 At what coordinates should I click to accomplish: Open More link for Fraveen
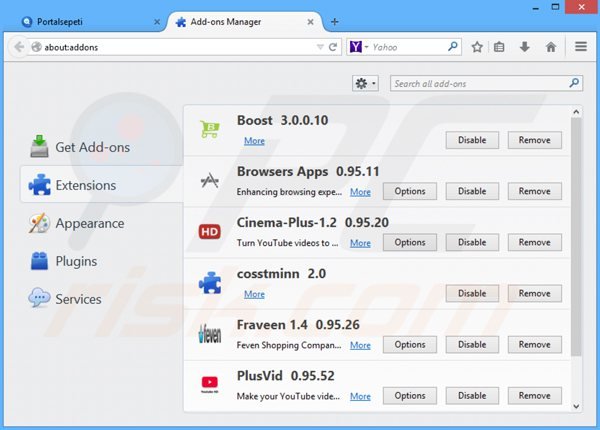tap(360, 345)
